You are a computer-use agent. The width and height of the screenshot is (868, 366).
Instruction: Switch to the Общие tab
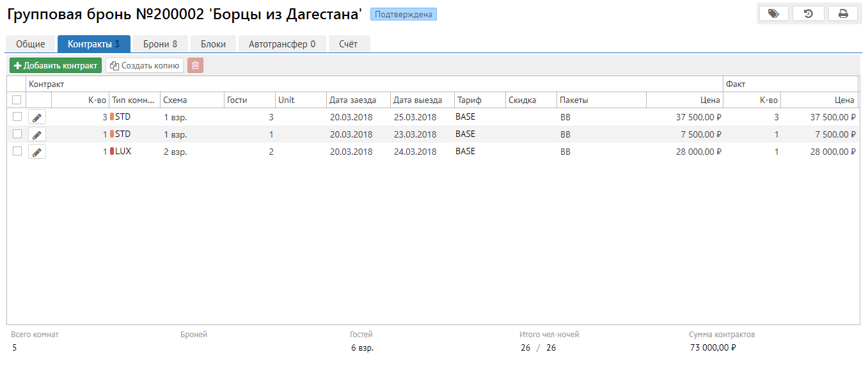click(x=31, y=44)
